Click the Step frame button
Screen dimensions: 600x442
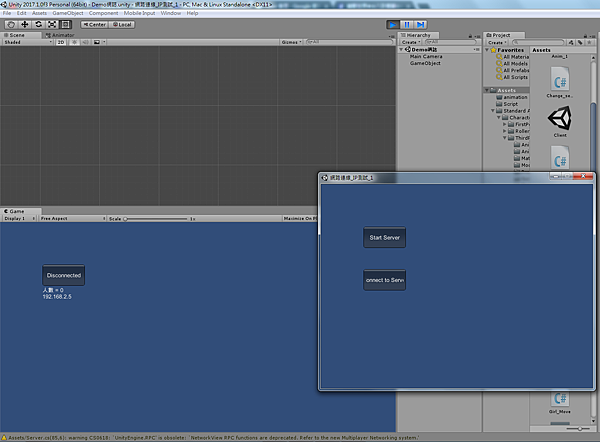tap(421, 24)
